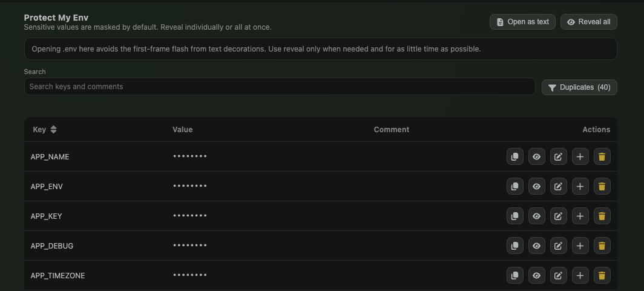Show the masked APP_TIMEZONE value
This screenshot has width=644, height=291.
click(x=536, y=275)
